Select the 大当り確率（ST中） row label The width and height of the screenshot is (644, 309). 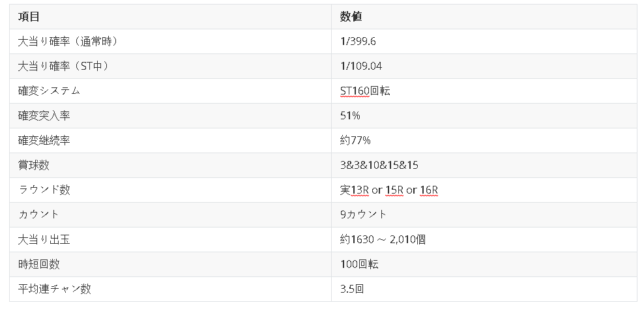170,66
